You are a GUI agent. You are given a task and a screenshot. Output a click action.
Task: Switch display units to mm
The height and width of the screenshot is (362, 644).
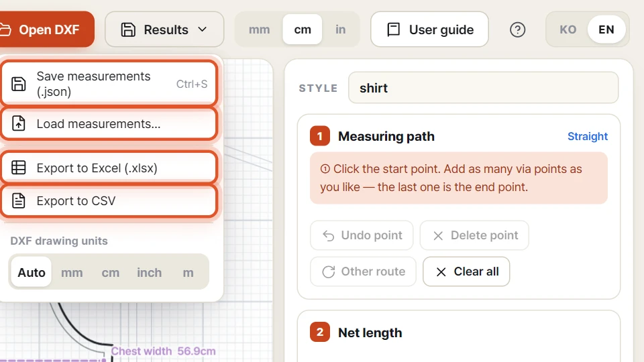tap(259, 29)
